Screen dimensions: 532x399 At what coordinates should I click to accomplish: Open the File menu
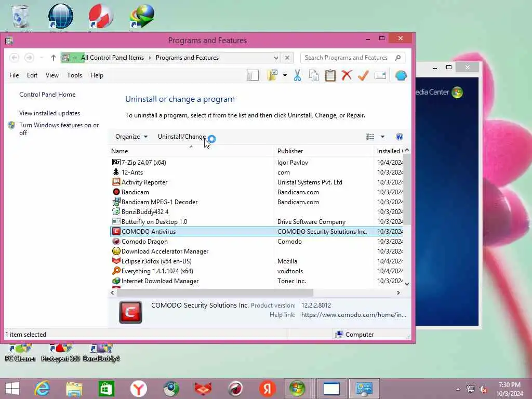[14, 75]
